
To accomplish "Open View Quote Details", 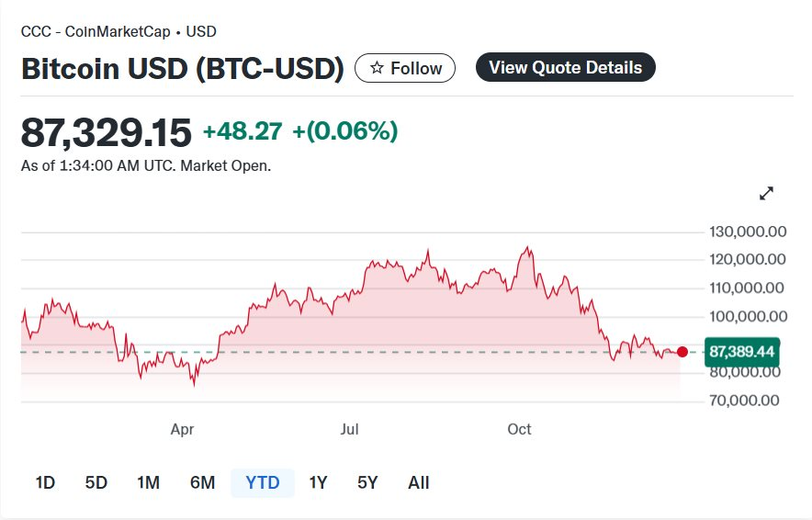I will 565,67.
